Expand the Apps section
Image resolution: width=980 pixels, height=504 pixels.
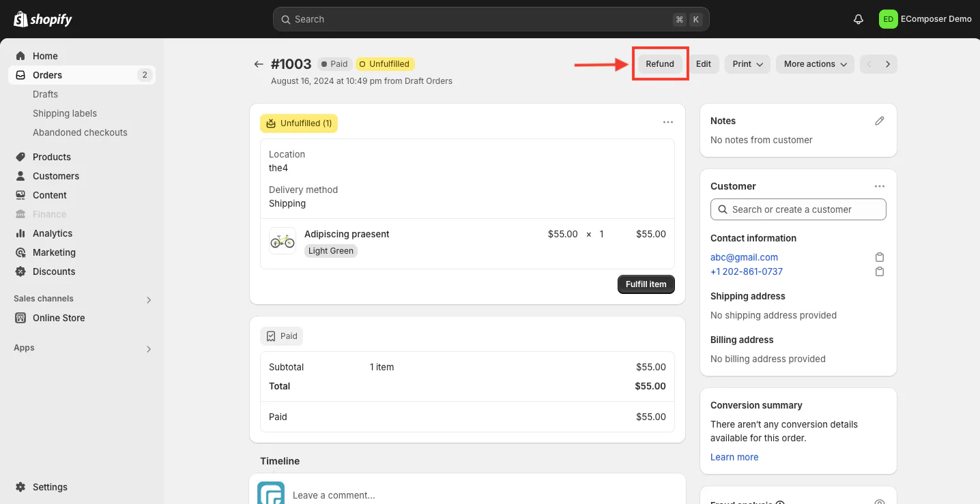pos(149,349)
